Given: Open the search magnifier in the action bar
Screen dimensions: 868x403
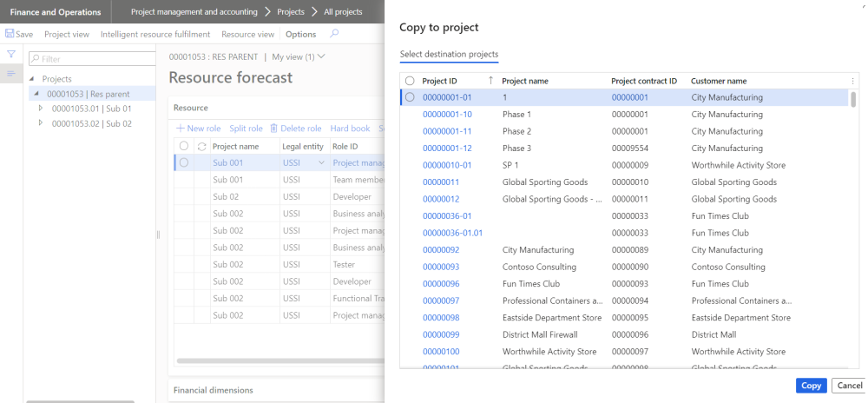Looking at the screenshot, I should tap(334, 34).
